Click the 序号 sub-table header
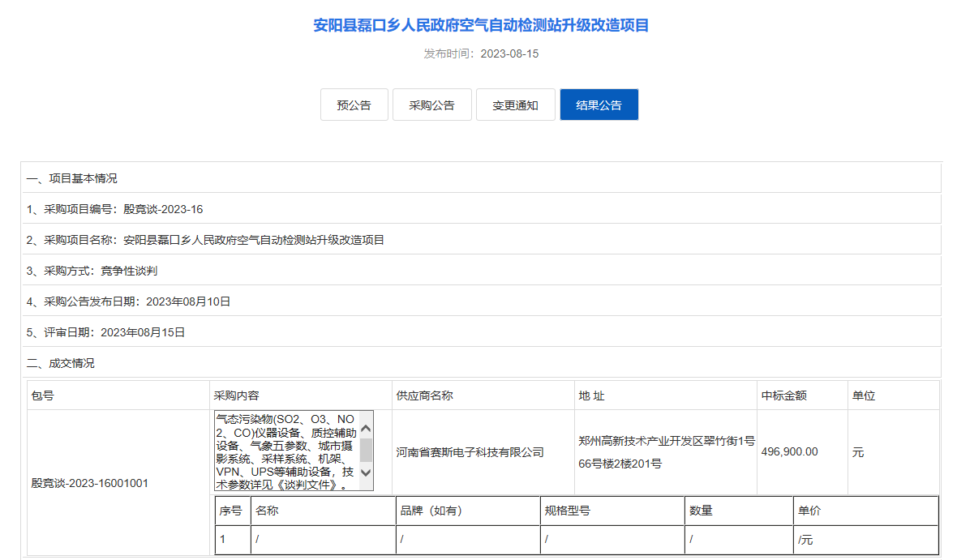The width and height of the screenshot is (957, 560). [x=233, y=511]
